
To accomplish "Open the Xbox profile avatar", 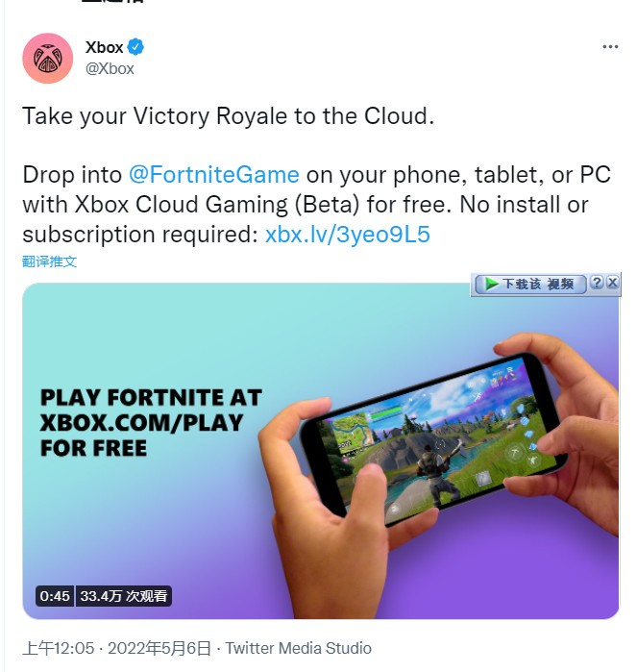I will point(47,59).
